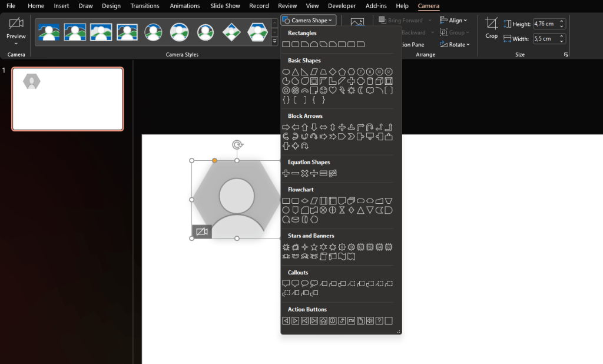
Task: Select slide 1 thumbnail in the panel
Action: tap(68, 99)
